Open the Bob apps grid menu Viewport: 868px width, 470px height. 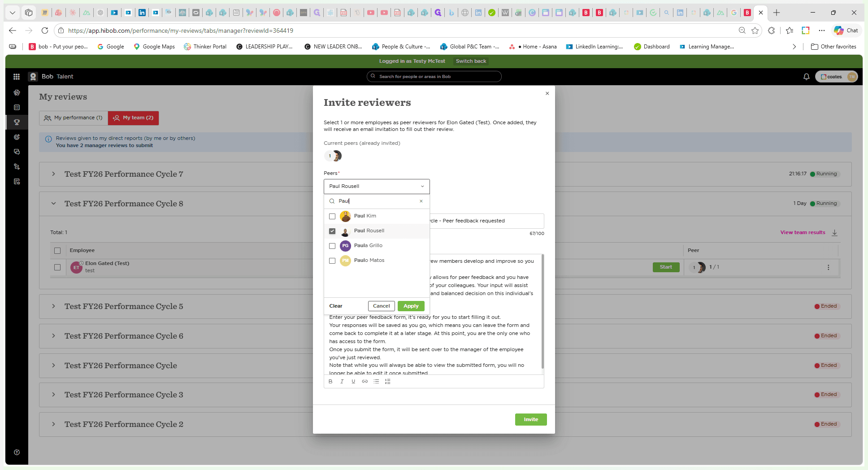click(x=17, y=77)
